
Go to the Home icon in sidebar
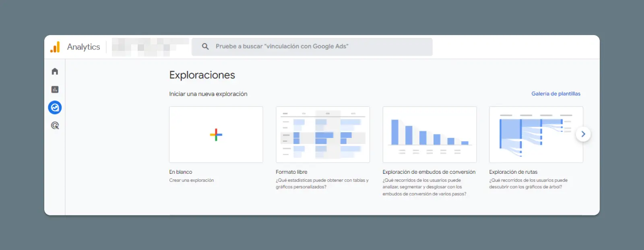[x=55, y=71]
